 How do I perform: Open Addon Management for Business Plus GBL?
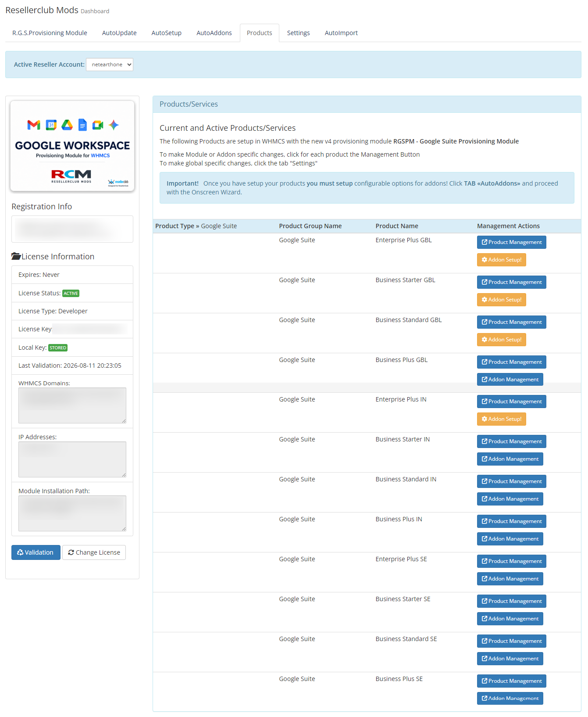click(x=510, y=380)
